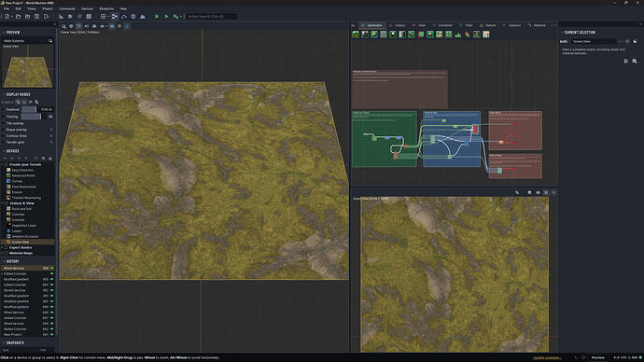Enable the Tile overlay checkbox
The width and height of the screenshot is (644, 362).
4,123
